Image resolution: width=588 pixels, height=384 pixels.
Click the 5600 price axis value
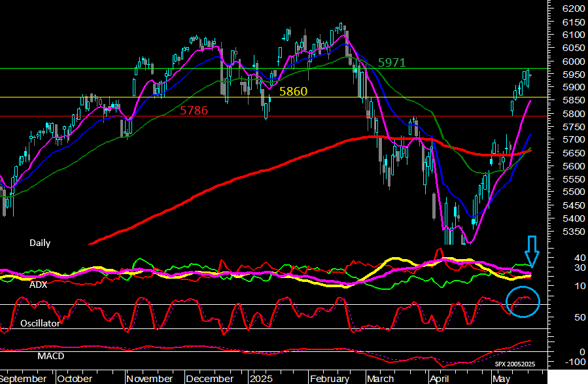pos(574,166)
